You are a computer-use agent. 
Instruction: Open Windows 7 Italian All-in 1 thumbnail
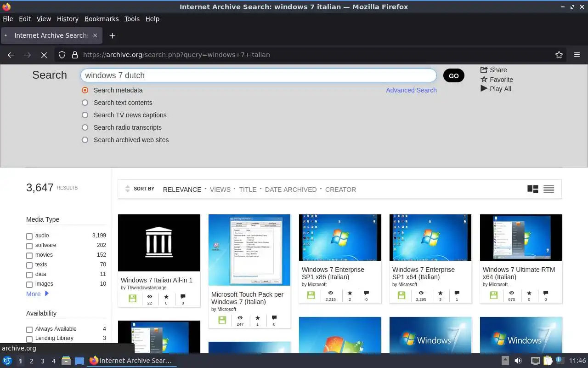159,243
